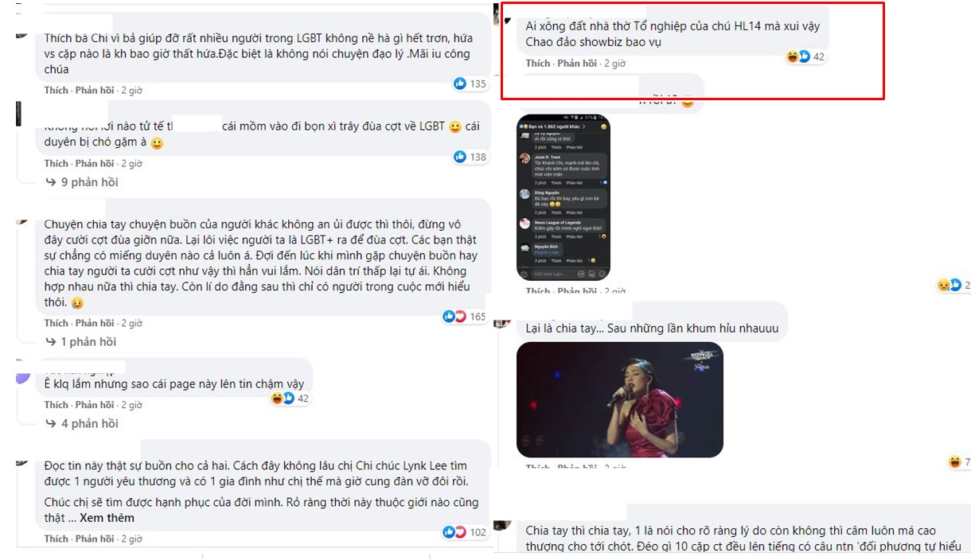The height and width of the screenshot is (560, 971).
Task: Open the dark phone screenshot image
Action: click(563, 197)
